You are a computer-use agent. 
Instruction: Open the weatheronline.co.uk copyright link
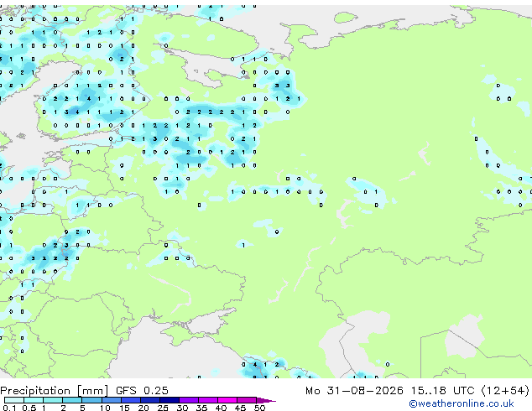(462, 403)
